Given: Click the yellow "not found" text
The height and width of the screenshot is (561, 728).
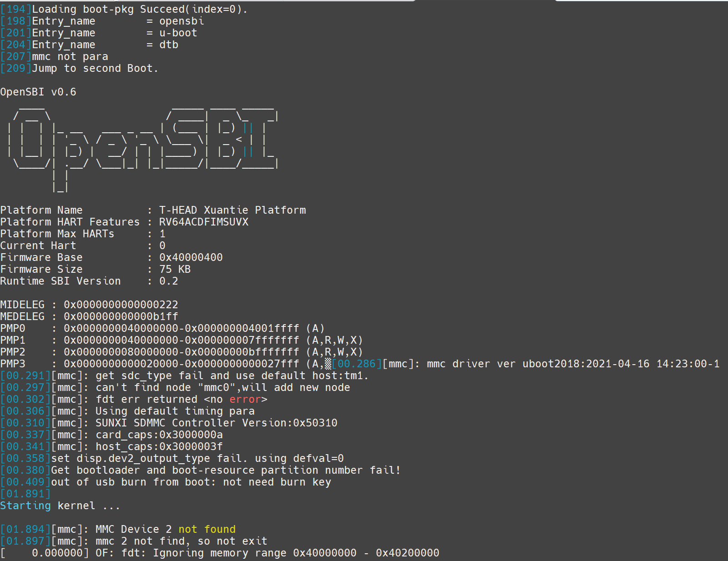Looking at the screenshot, I should pyautogui.click(x=207, y=530).
